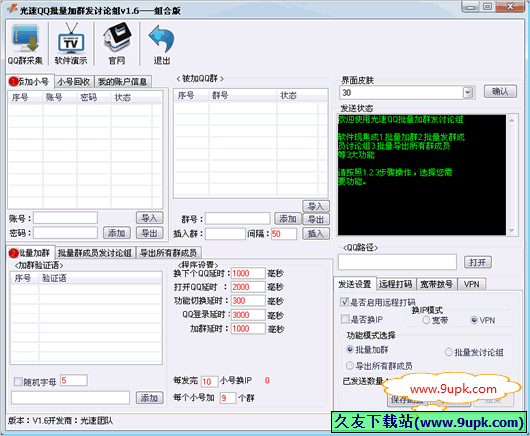Click the 间隔 value field

(284, 234)
